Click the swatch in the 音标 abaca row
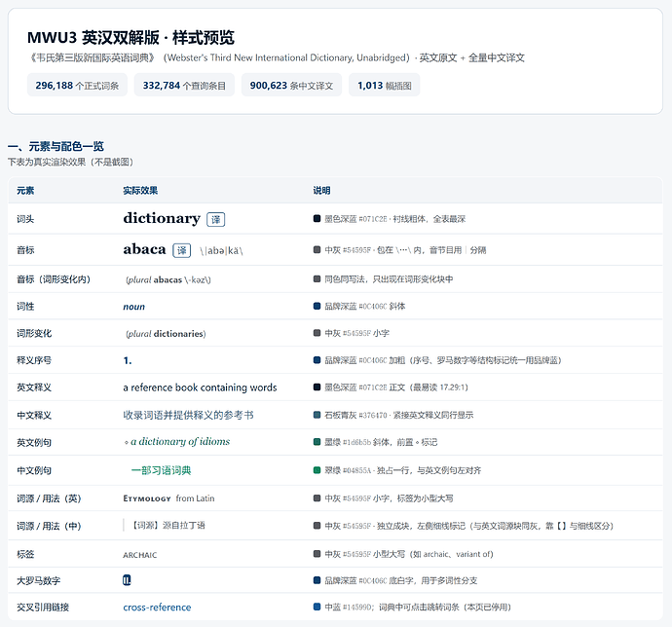 (x=317, y=250)
